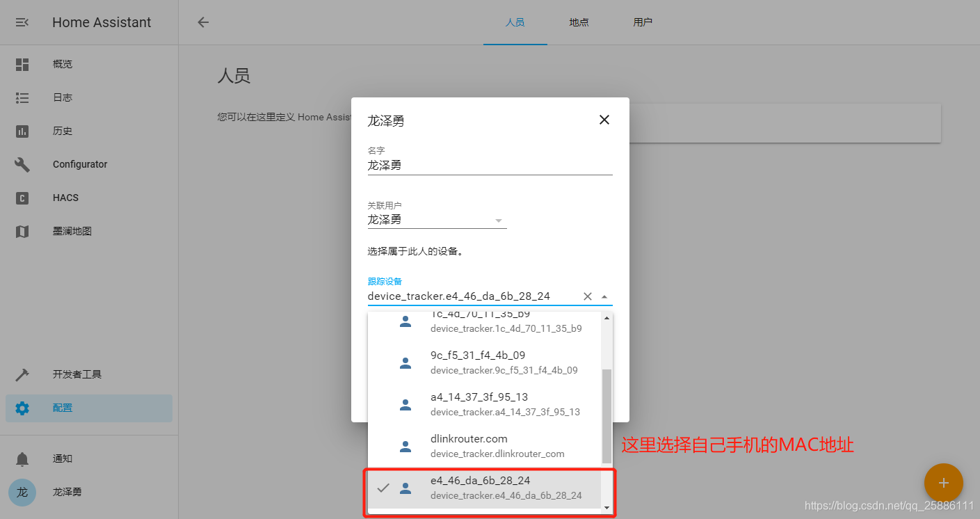Select device e4_46_da_6b_28_24 from list
The width and height of the screenshot is (980, 519).
tap(485, 488)
